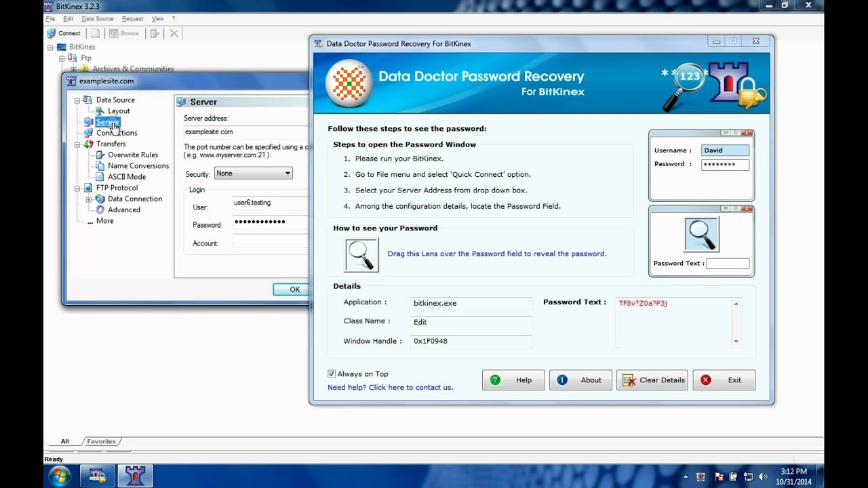Click the Help button

(x=513, y=380)
